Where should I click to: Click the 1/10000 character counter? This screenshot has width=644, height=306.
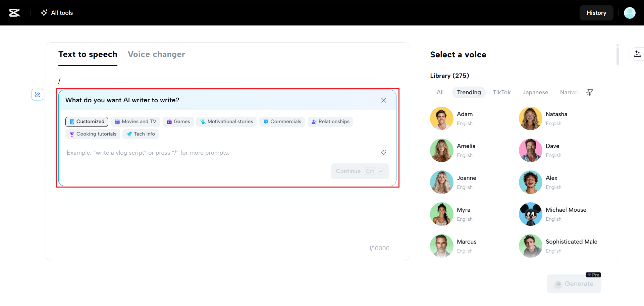[x=379, y=248]
